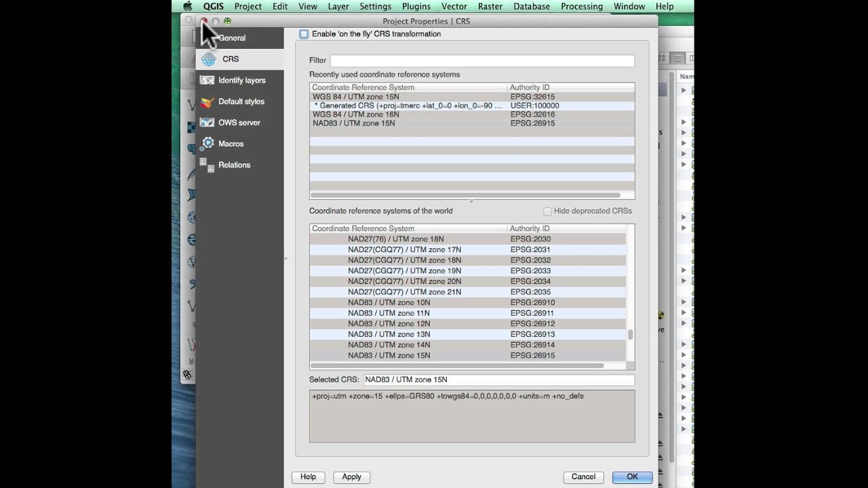Select NAD83 / UTM zone 10N row

coord(469,303)
